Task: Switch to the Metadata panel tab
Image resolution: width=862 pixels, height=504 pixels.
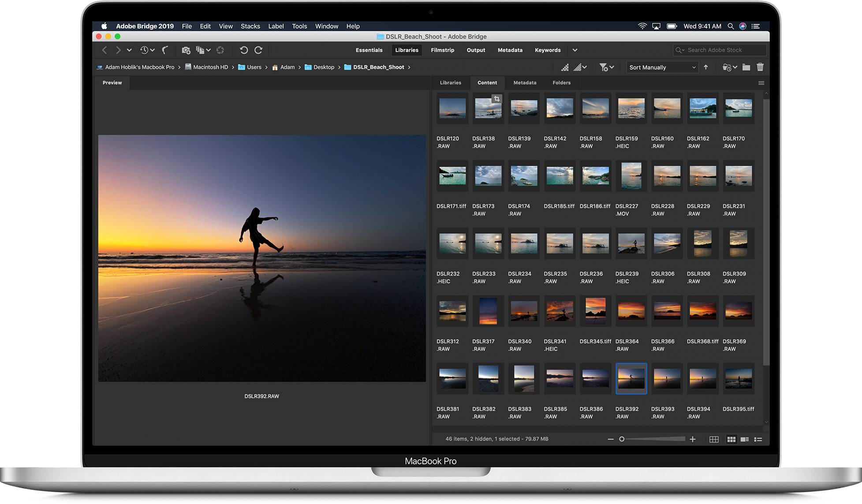Action: pyautogui.click(x=525, y=83)
